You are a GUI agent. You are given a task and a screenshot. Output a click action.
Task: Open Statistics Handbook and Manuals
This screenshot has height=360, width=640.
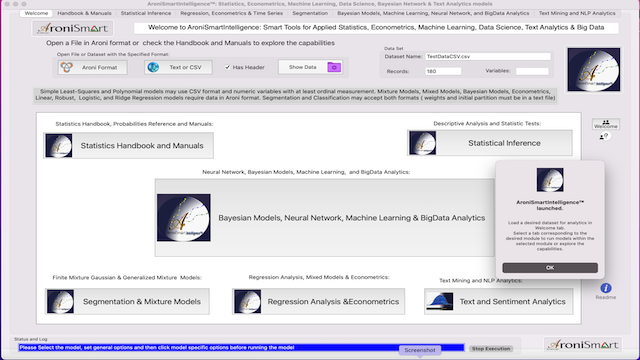click(128, 145)
